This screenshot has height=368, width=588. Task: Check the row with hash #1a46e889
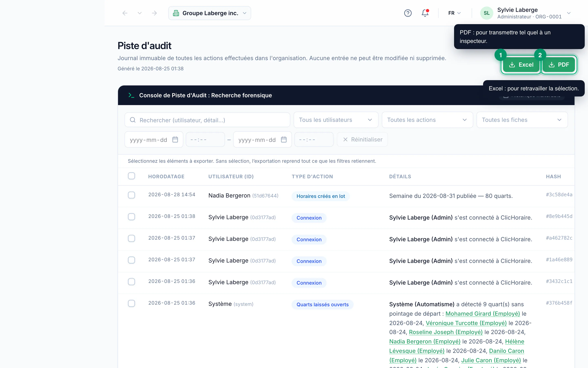point(131,260)
